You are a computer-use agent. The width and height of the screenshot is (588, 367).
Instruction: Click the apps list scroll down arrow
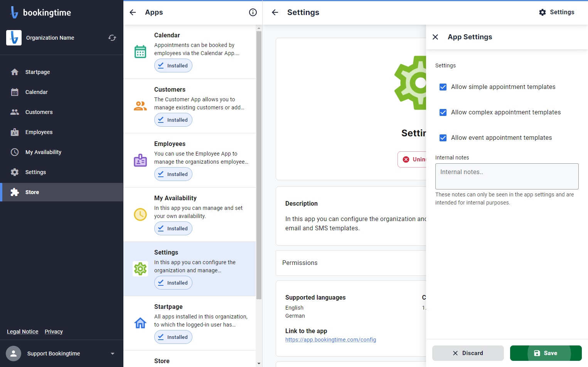(259, 363)
